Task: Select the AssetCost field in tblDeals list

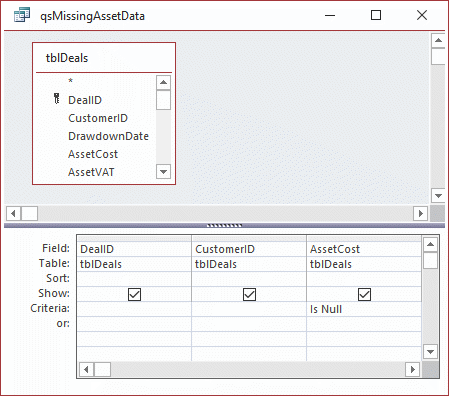Action: pos(93,154)
